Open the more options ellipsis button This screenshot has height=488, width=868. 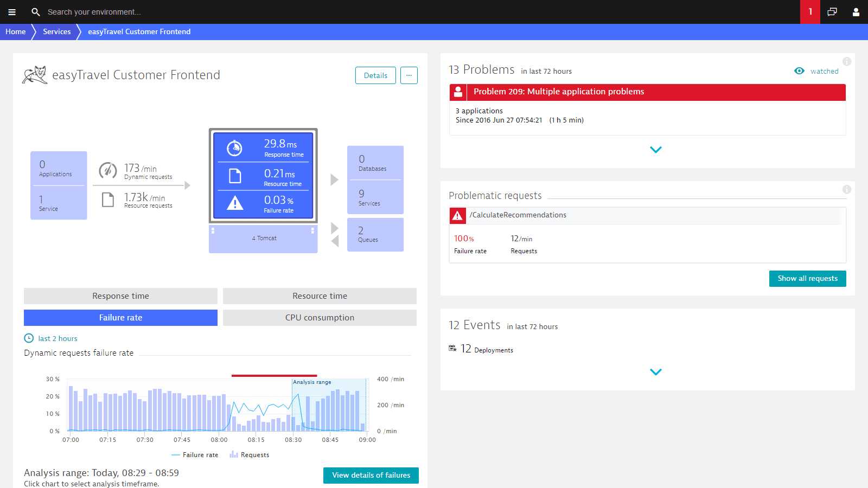tap(409, 75)
